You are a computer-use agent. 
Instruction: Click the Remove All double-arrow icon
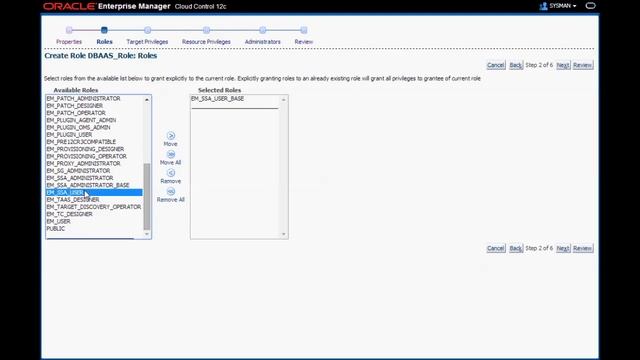(171, 191)
